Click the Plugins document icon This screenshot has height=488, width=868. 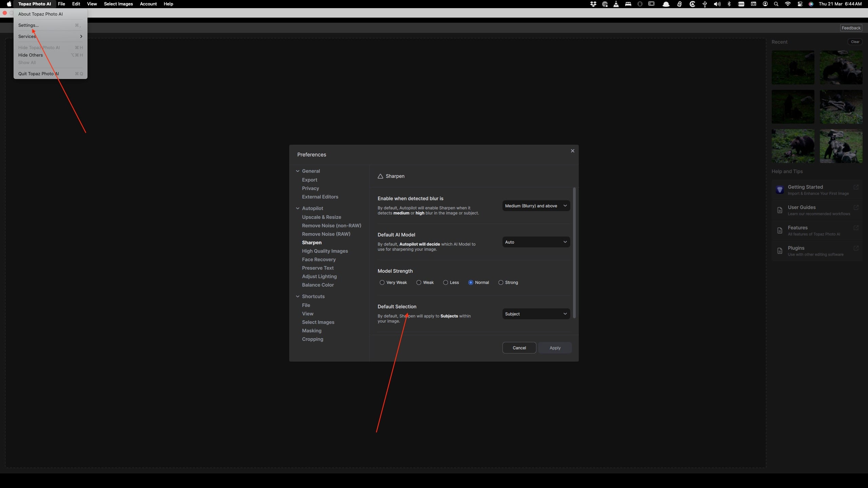tap(780, 251)
